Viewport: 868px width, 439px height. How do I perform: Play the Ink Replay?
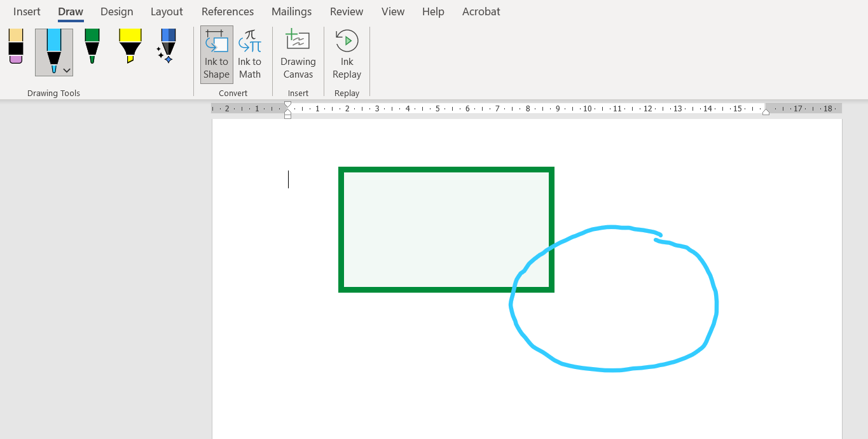pyautogui.click(x=347, y=55)
